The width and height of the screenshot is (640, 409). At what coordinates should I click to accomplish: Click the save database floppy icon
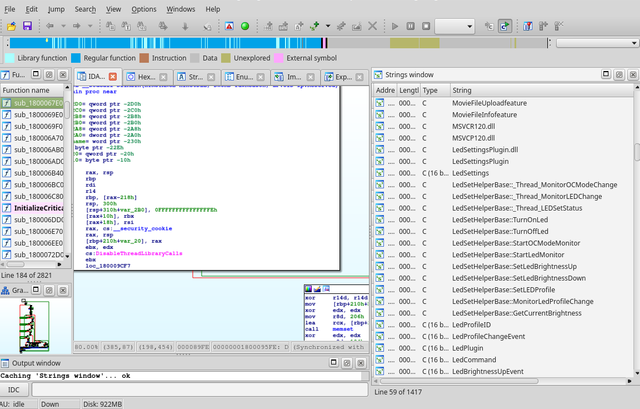(x=27, y=25)
